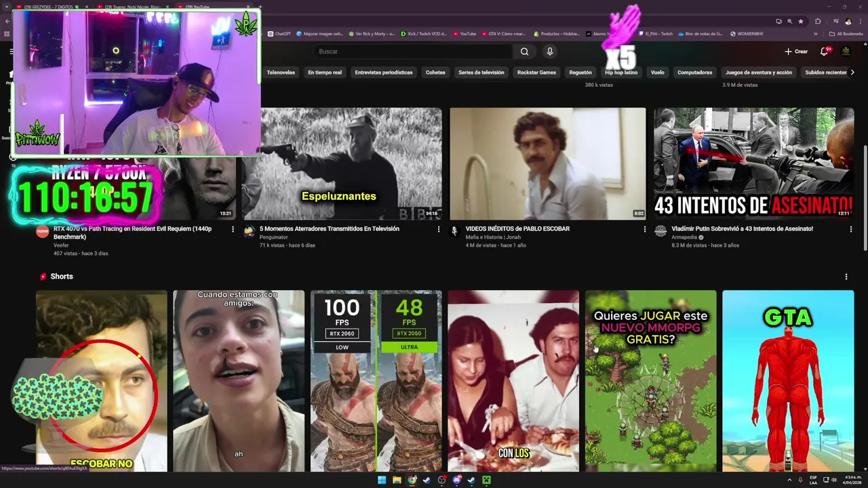Image resolution: width=868 pixels, height=488 pixels.
Task: Select the Series de televisión chip
Action: [x=481, y=73]
